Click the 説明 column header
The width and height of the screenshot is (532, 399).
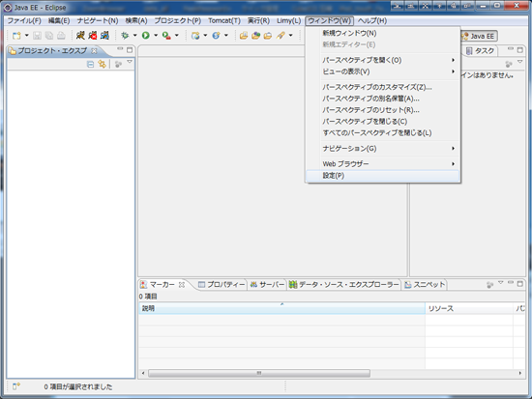point(281,308)
